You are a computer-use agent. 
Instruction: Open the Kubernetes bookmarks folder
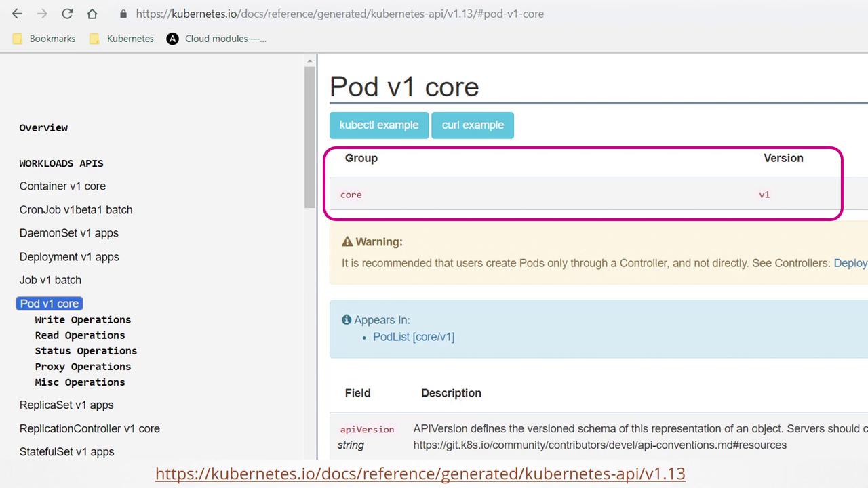pos(122,39)
